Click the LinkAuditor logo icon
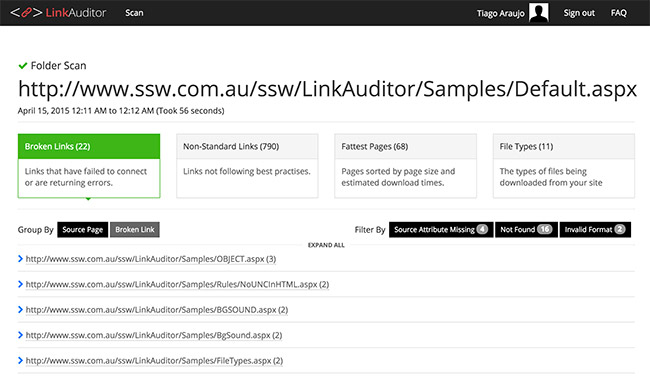650x376 pixels. coord(26,13)
